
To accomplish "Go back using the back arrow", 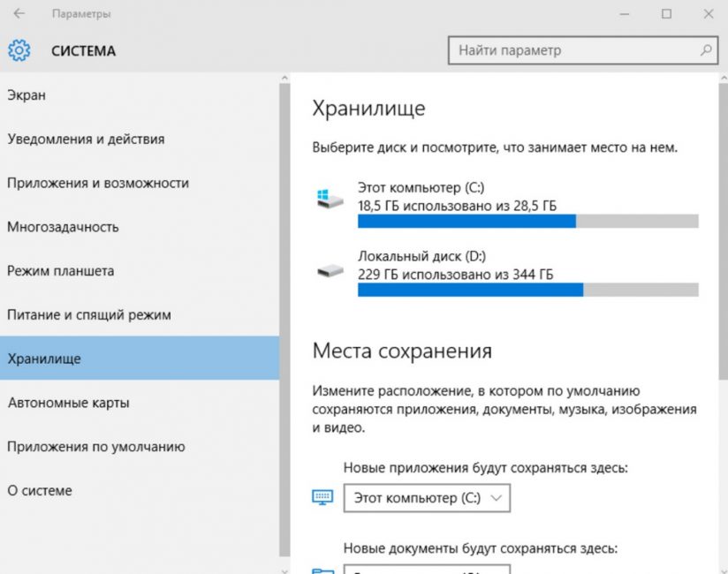I will [x=19, y=13].
